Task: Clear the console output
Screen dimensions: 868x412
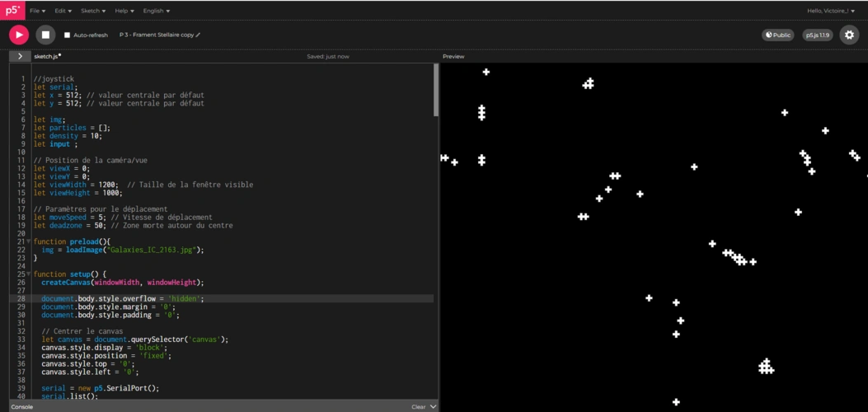Action: click(x=418, y=406)
